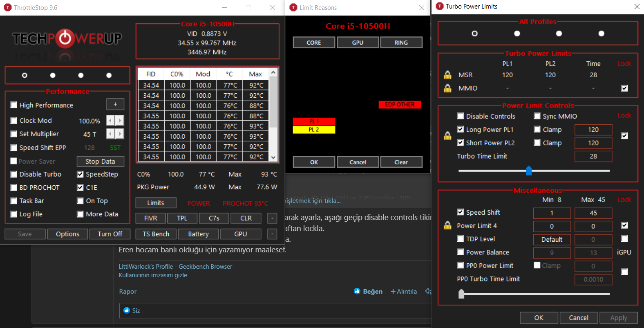Click the core table scrollbar up arrow
644x328 pixels.
[x=273, y=72]
